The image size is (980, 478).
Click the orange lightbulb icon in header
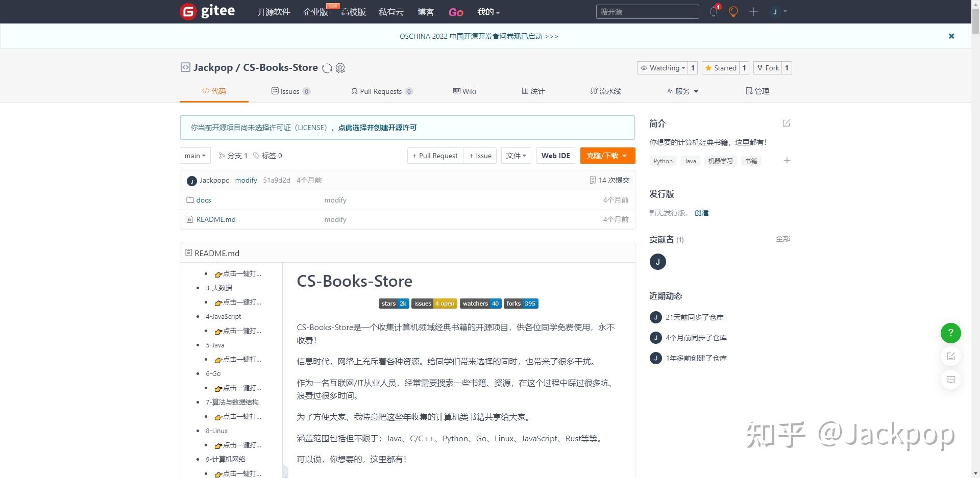pos(733,11)
